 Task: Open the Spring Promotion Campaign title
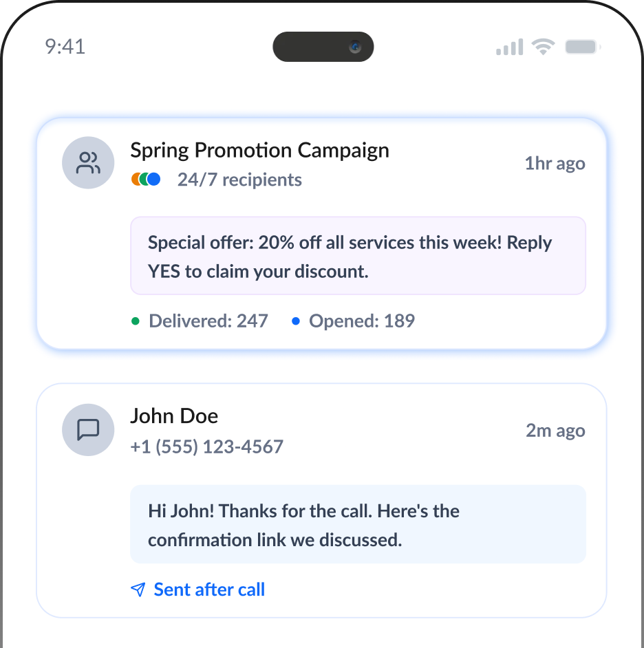259,150
